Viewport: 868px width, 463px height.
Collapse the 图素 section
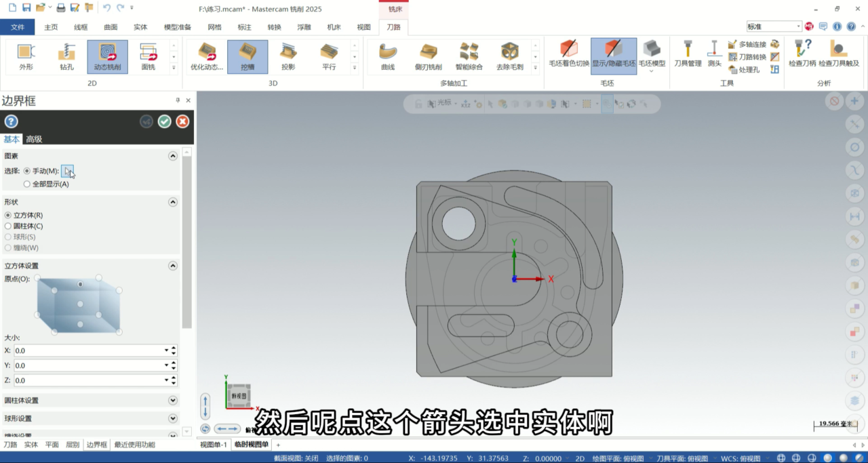pos(173,156)
